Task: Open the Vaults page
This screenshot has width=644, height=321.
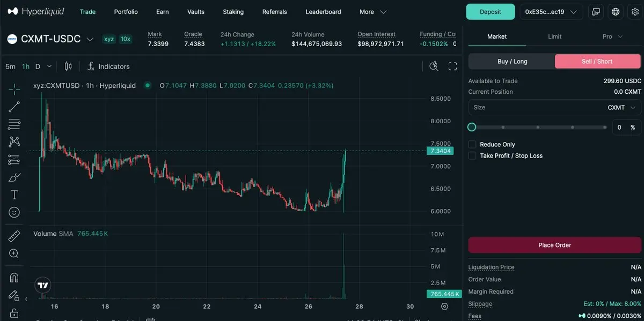Action: click(196, 12)
